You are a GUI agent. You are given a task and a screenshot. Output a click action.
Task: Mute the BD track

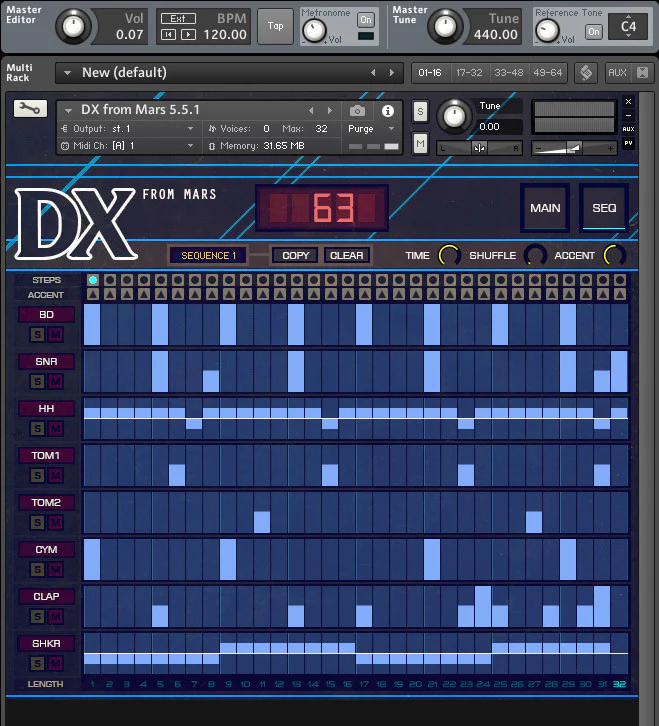56,334
